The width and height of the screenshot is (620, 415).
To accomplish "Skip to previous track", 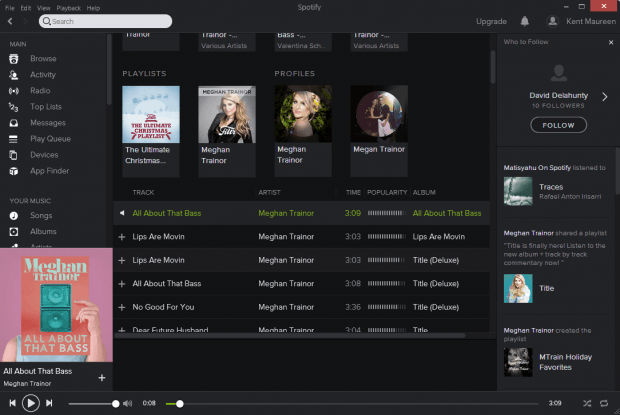I will 13,403.
